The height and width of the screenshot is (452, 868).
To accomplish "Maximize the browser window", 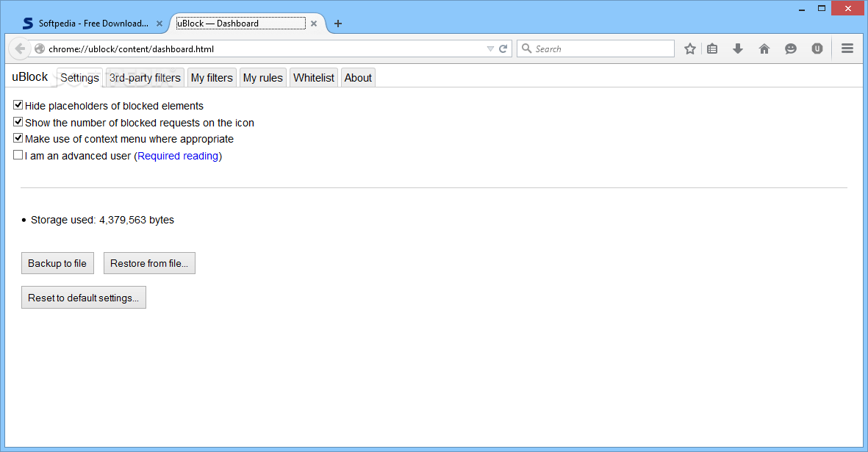I will pyautogui.click(x=822, y=8).
